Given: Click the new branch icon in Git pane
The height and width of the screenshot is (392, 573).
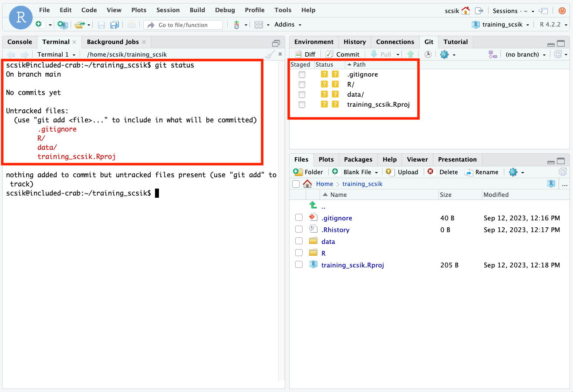Looking at the screenshot, I should click(x=492, y=54).
